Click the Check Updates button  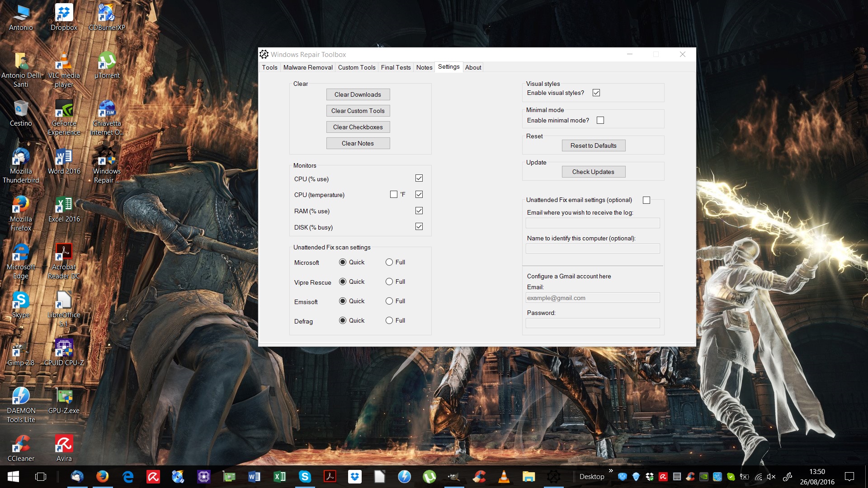coord(594,172)
